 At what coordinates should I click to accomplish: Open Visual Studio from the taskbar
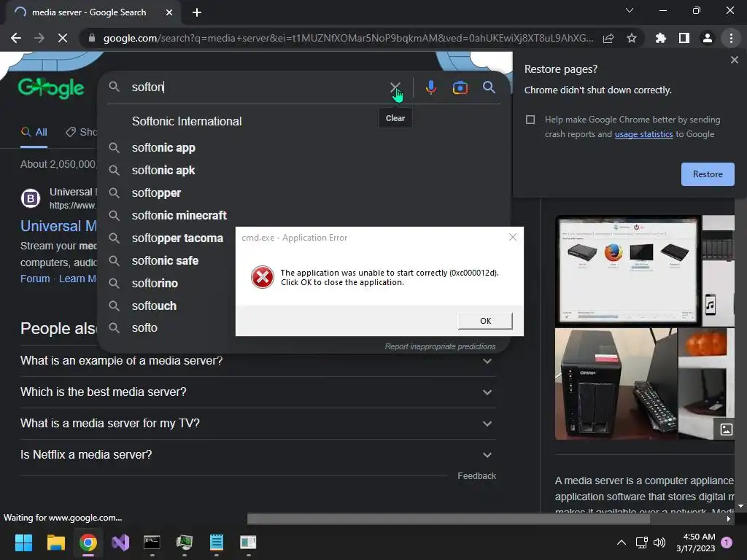[120, 542]
